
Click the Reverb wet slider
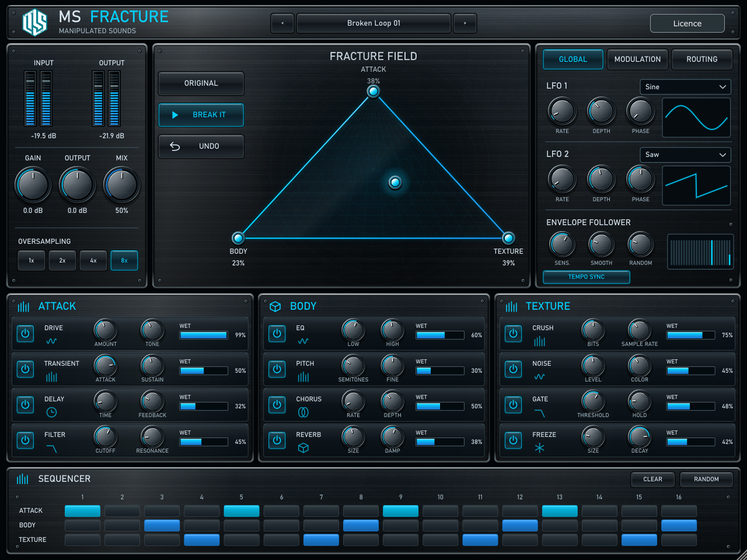tap(439, 442)
